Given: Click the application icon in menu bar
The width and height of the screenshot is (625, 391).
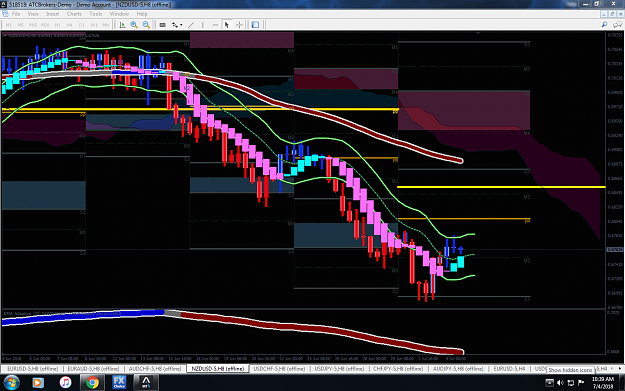Looking at the screenshot, I should [x=5, y=14].
